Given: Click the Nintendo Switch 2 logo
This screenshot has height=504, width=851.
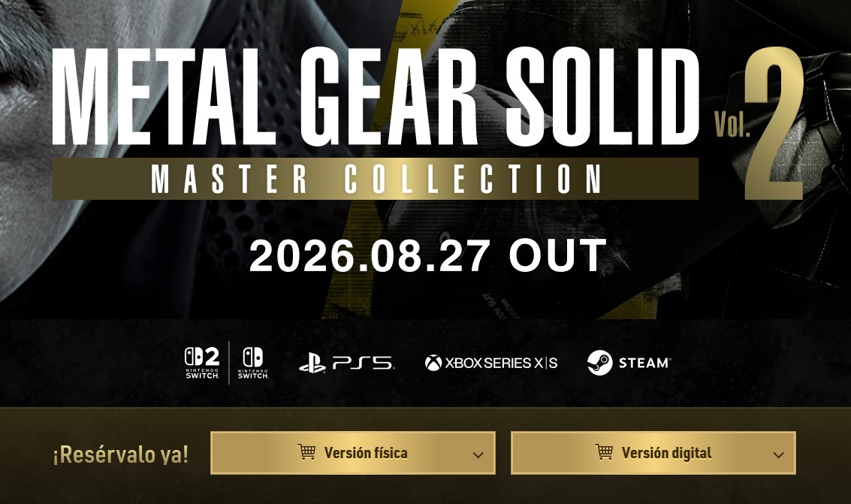Looking at the screenshot, I should click(202, 362).
